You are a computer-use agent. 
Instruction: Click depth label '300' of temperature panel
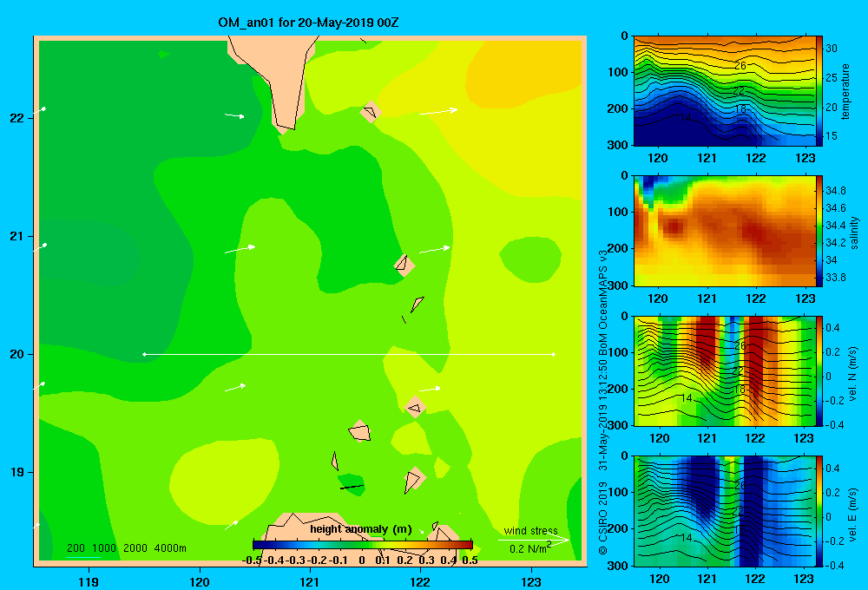tap(618, 145)
